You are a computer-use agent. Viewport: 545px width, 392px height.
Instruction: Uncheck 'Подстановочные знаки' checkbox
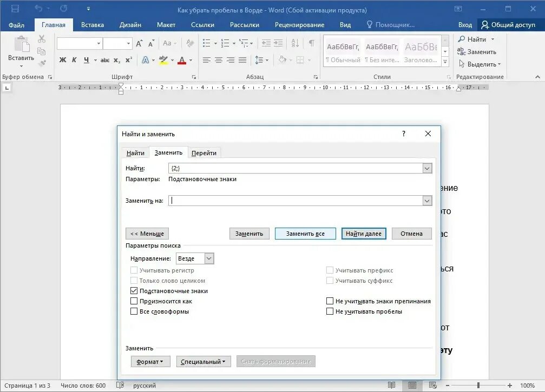tap(134, 290)
